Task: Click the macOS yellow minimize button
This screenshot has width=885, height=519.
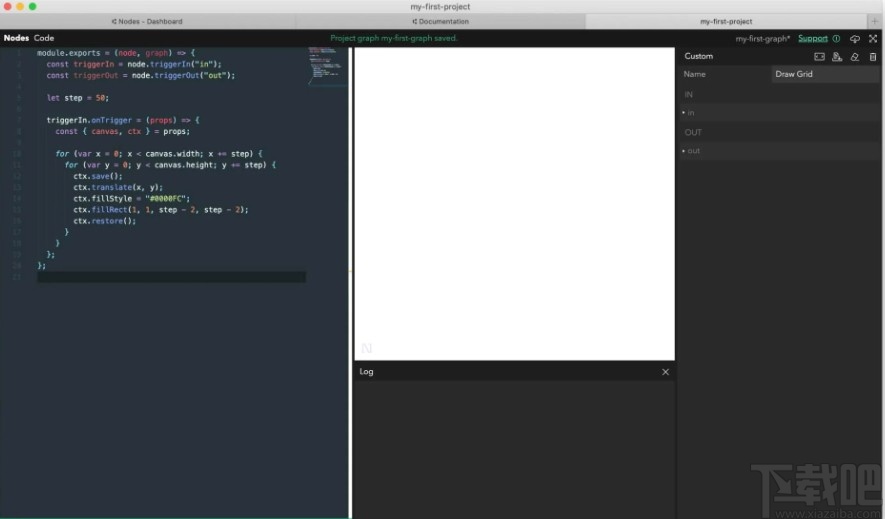Action: tap(20, 6)
